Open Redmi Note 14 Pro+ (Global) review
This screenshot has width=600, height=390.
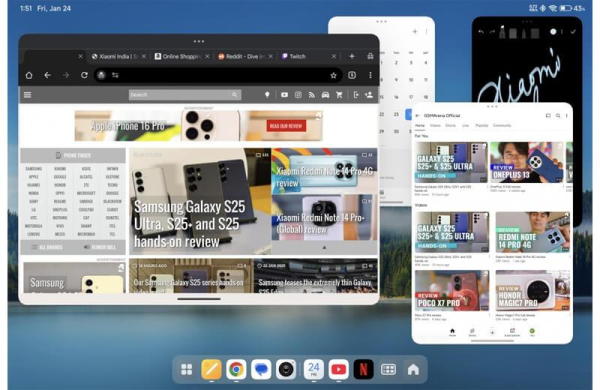point(324,217)
